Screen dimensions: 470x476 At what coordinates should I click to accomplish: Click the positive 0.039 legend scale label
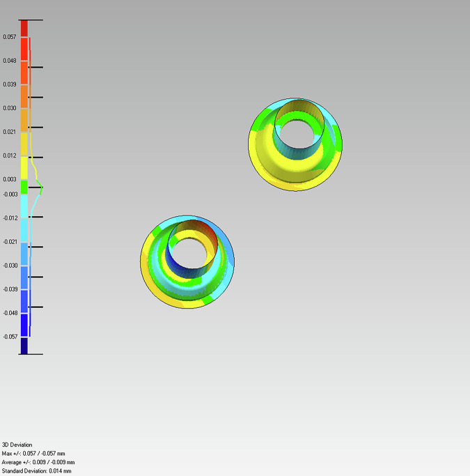point(10,84)
